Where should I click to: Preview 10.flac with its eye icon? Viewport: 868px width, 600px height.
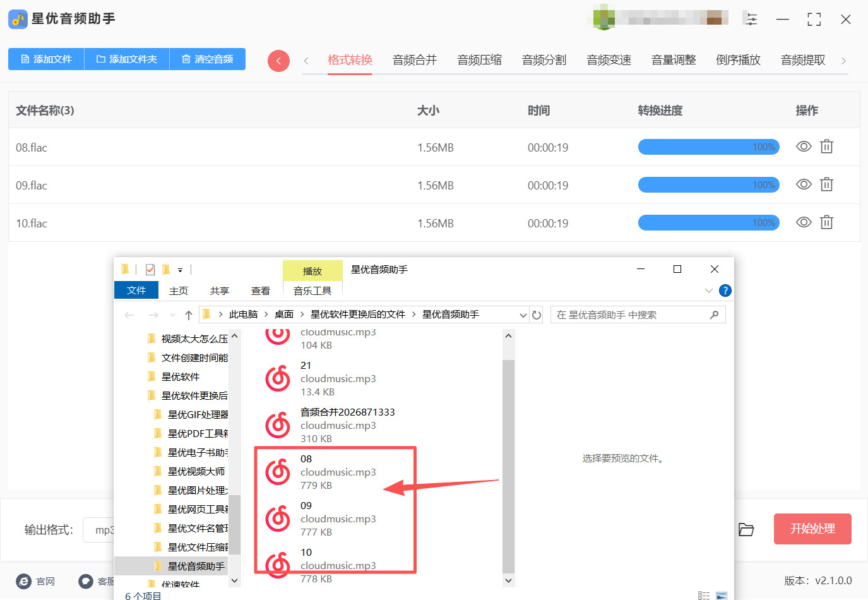point(804,222)
